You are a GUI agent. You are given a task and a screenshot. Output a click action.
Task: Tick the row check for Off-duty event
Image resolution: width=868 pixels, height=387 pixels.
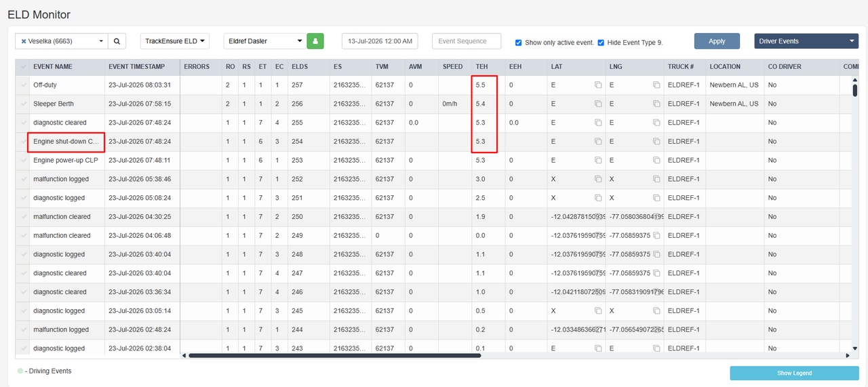(24, 85)
